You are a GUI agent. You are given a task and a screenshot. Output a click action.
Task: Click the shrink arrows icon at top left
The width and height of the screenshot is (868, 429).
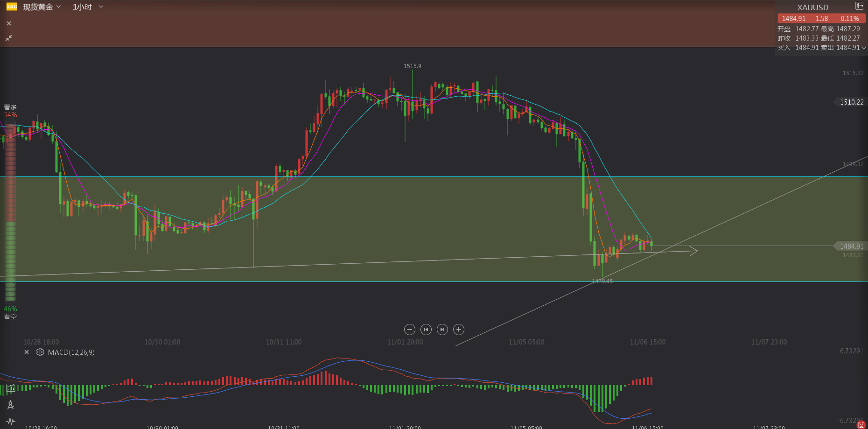click(9, 38)
